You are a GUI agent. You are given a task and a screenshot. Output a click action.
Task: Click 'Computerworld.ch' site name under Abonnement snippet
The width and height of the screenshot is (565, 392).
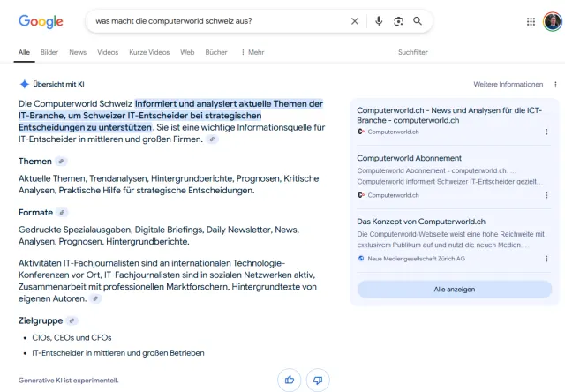coord(393,195)
